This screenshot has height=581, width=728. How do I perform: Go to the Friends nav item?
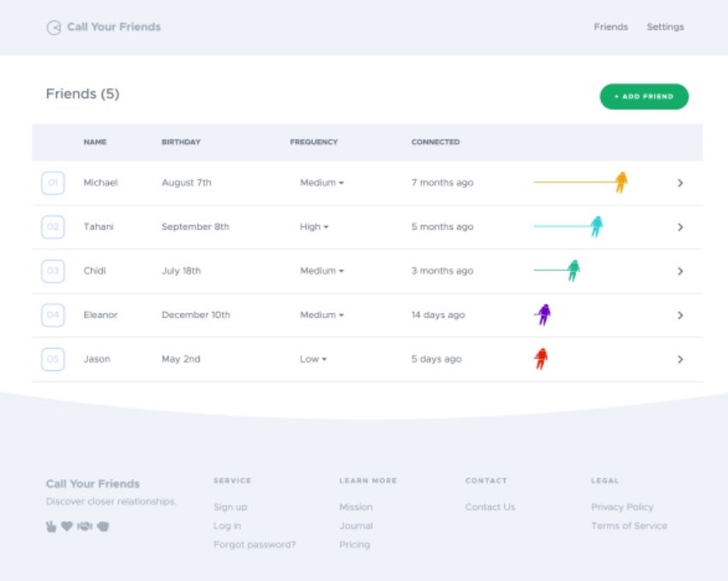click(611, 27)
